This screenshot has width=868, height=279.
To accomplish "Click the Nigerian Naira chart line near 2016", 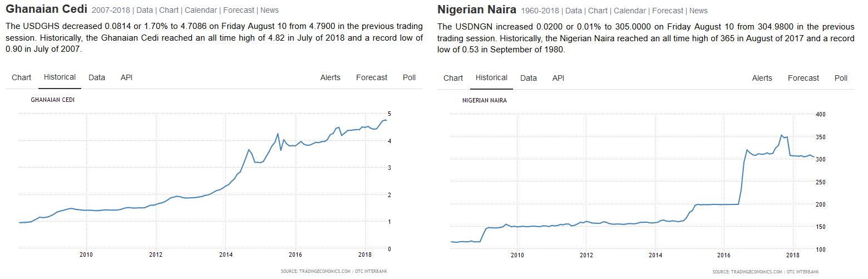I will [x=723, y=204].
